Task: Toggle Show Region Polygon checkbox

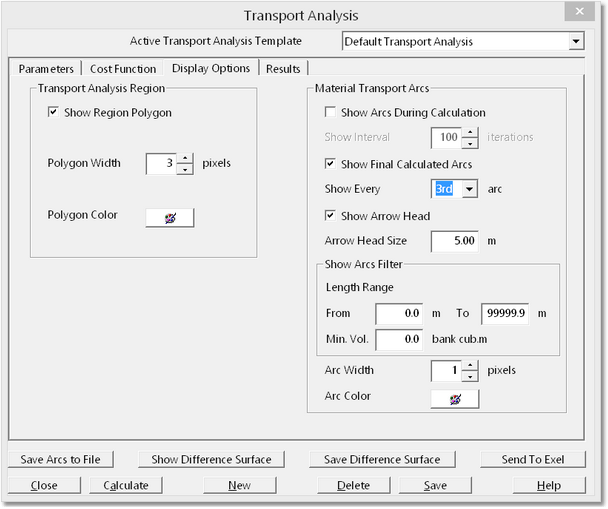Action: tap(53, 112)
